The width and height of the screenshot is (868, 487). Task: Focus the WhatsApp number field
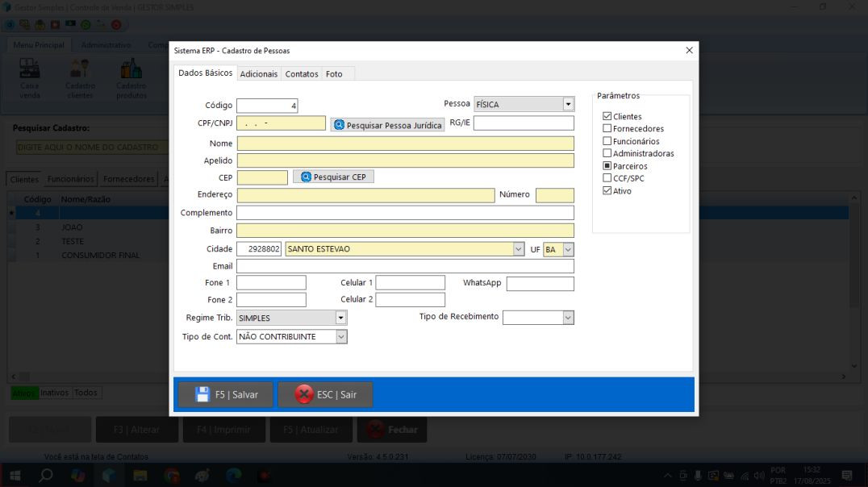pyautogui.click(x=540, y=284)
